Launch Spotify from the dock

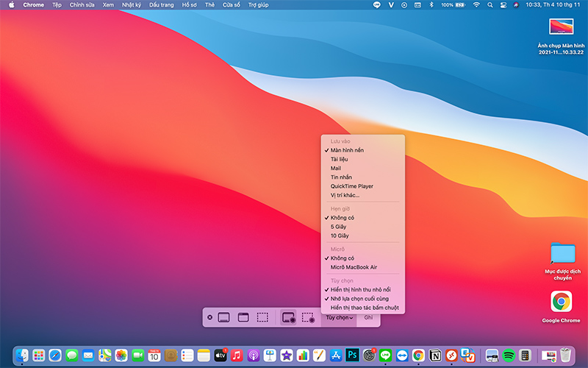[x=509, y=355]
